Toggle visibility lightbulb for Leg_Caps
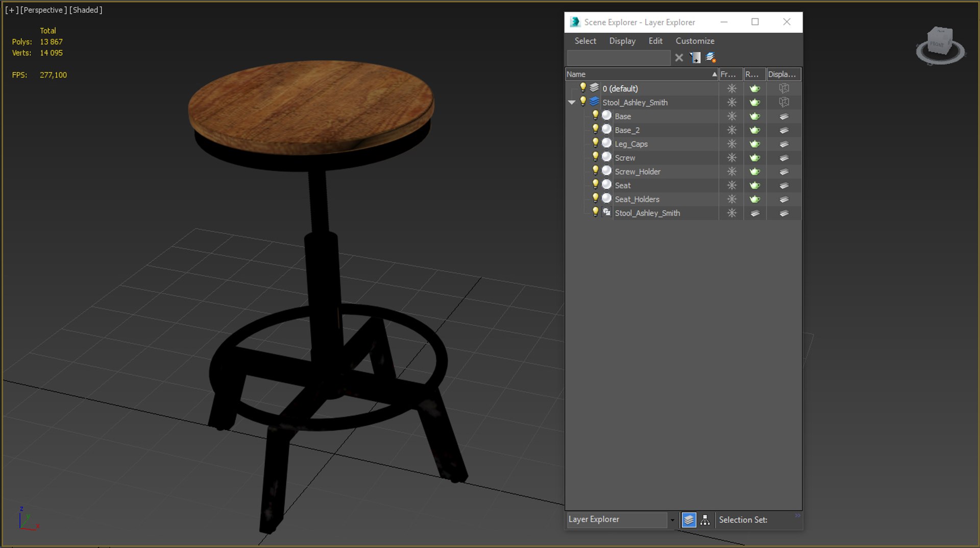 pyautogui.click(x=595, y=143)
